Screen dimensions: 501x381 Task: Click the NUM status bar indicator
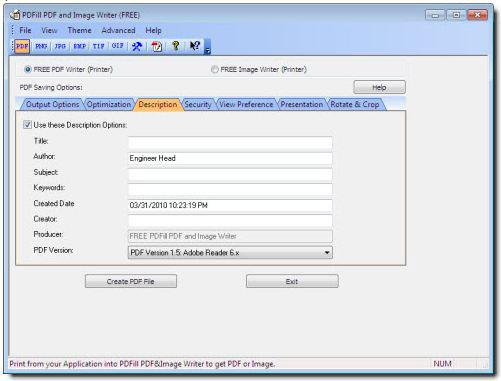point(443,364)
